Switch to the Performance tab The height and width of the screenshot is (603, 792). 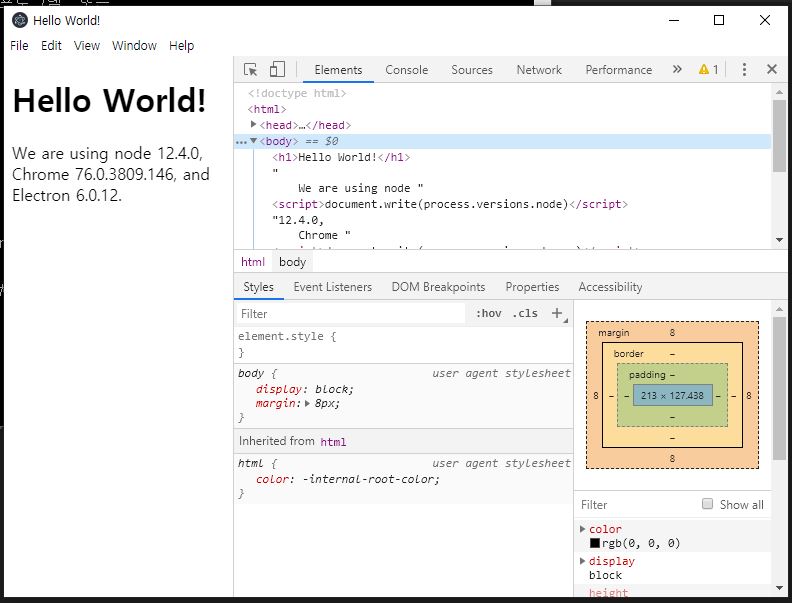pos(619,70)
